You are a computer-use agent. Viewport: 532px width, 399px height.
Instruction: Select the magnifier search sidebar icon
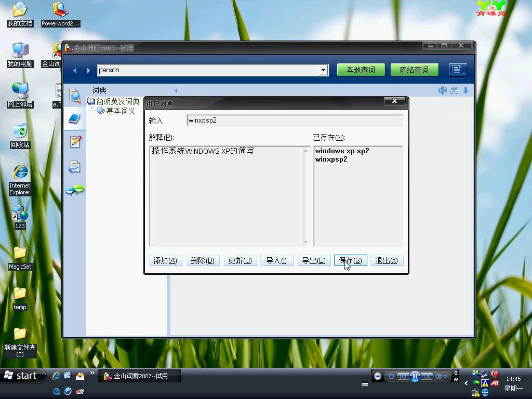click(75, 96)
